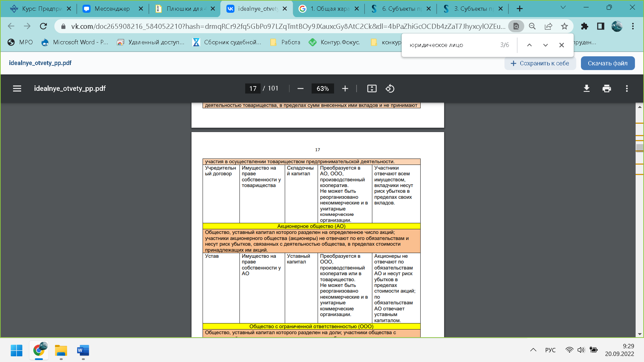Viewport: 644px width, 362px height.
Task: Open new browser tab
Action: coord(520,9)
